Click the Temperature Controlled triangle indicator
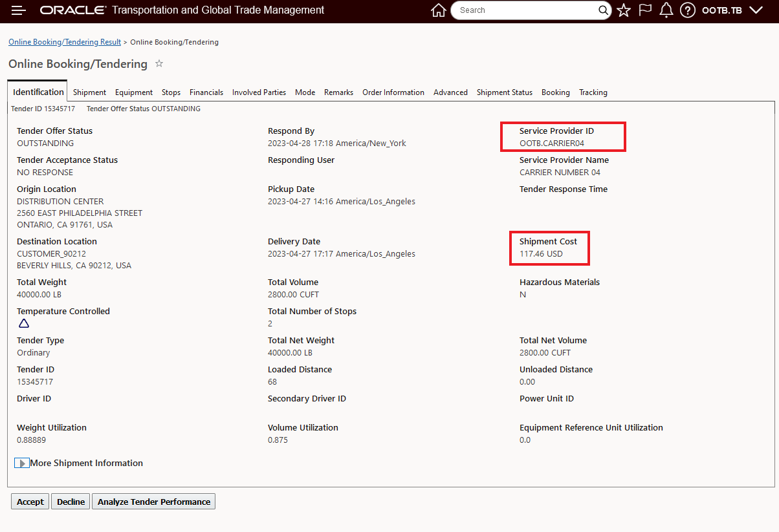This screenshot has width=779, height=532. [x=24, y=323]
